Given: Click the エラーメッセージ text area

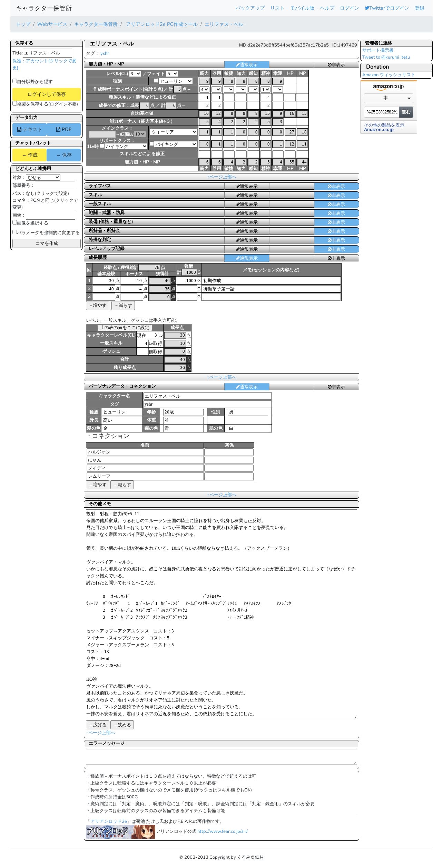Looking at the screenshot, I should click(x=221, y=757).
